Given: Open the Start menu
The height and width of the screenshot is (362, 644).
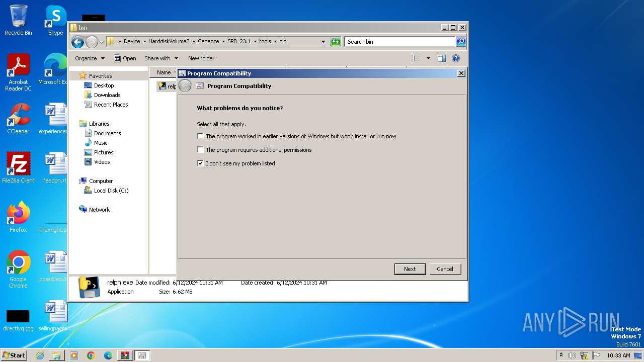Looking at the screenshot, I should coord(14,355).
